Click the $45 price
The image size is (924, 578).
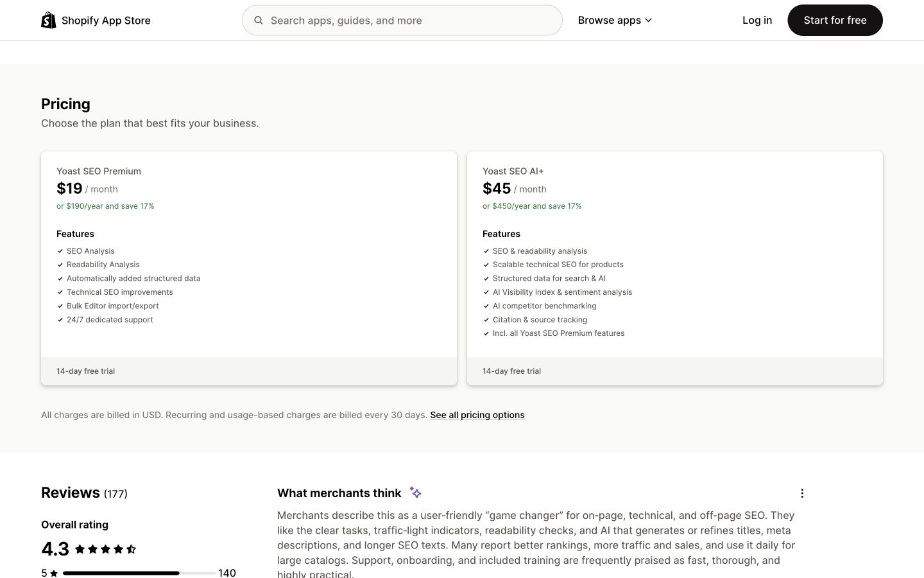pos(497,188)
